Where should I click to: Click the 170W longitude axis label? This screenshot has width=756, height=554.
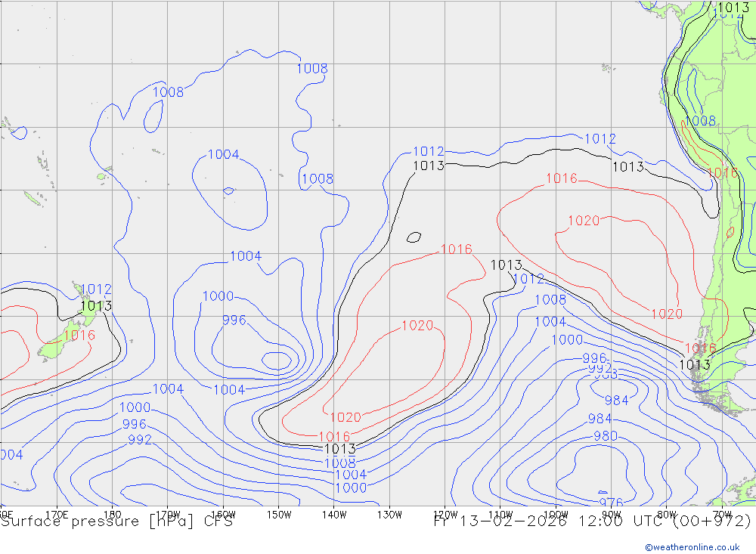(168, 515)
